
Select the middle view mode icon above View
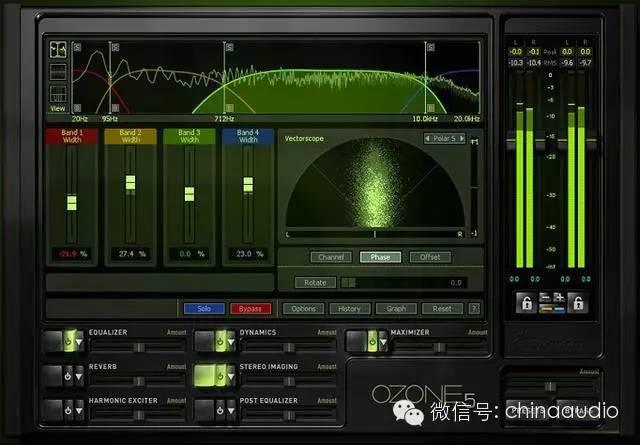coord(58,72)
